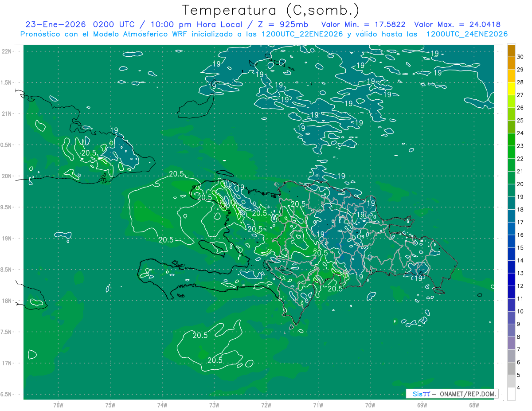Image resolution: width=532 pixels, height=411 pixels.
Task: Pick the dark orange swatch above 30
Action: point(511,51)
